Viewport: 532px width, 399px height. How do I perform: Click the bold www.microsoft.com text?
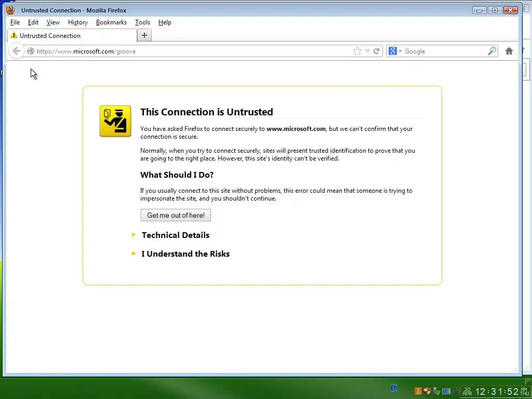[296, 129]
